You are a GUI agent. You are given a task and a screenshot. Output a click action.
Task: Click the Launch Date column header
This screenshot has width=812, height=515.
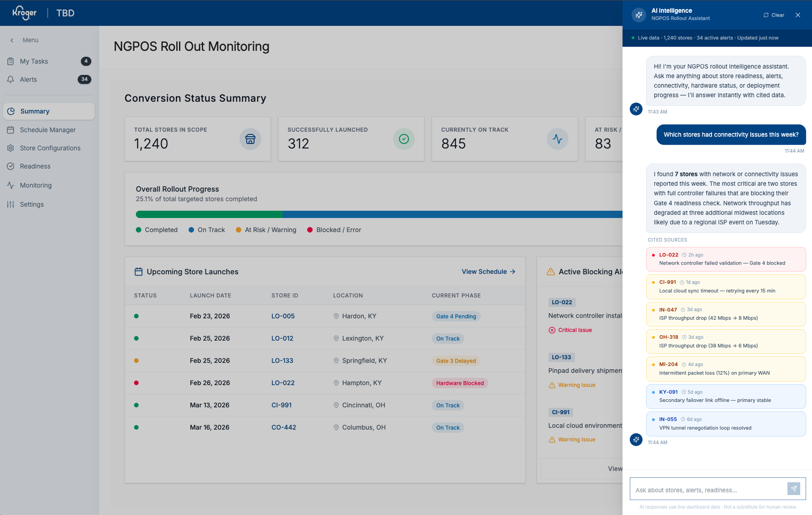tap(210, 296)
